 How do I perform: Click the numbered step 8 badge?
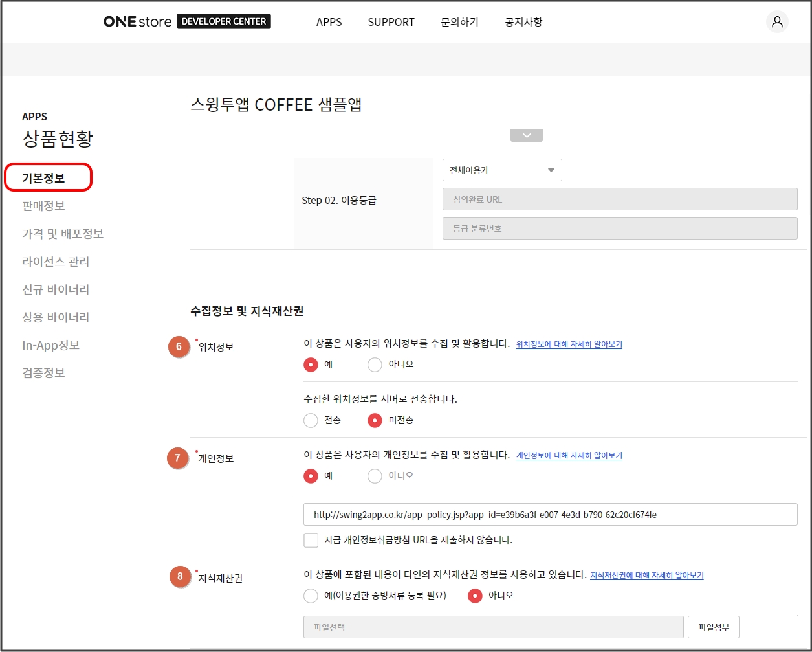tap(180, 576)
